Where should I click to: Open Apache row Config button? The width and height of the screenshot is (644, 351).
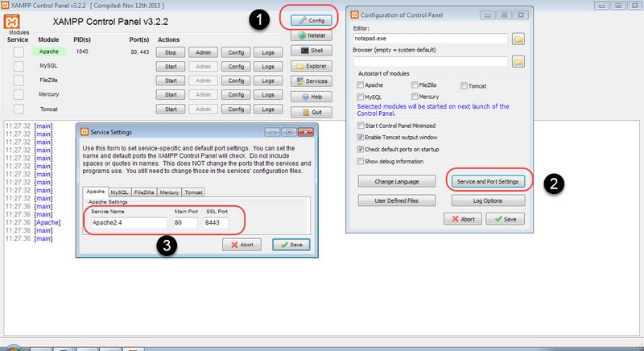(236, 52)
